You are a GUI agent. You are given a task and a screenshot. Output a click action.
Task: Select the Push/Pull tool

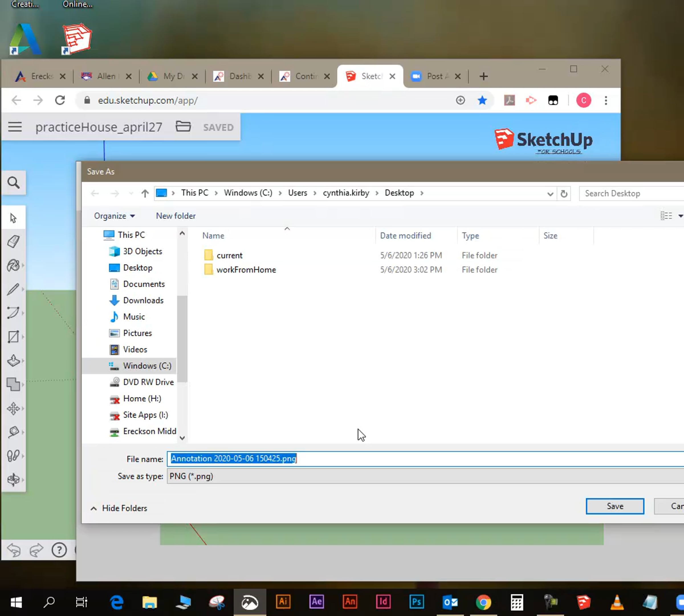pos(13,361)
